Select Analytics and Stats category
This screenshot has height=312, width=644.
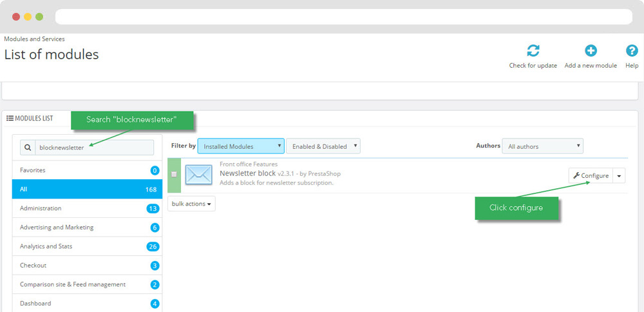87,246
